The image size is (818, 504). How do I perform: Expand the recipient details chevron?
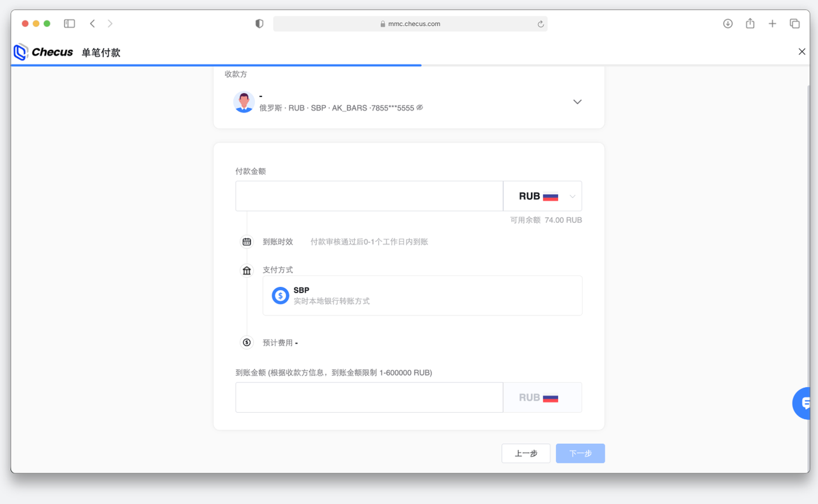(x=577, y=102)
